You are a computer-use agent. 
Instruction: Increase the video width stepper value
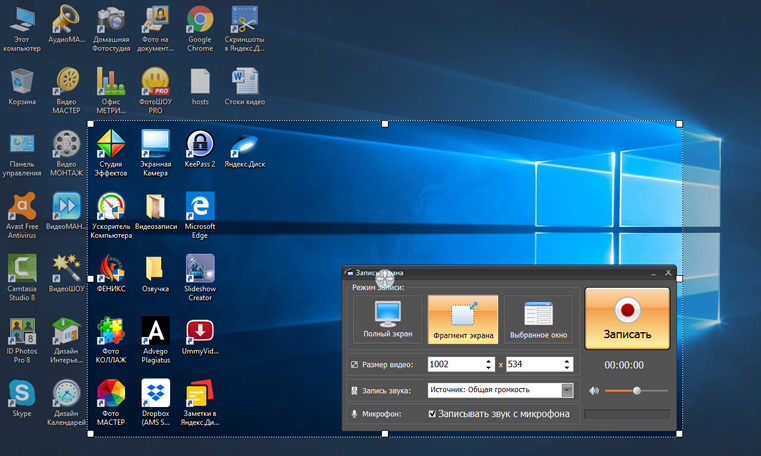488,361
